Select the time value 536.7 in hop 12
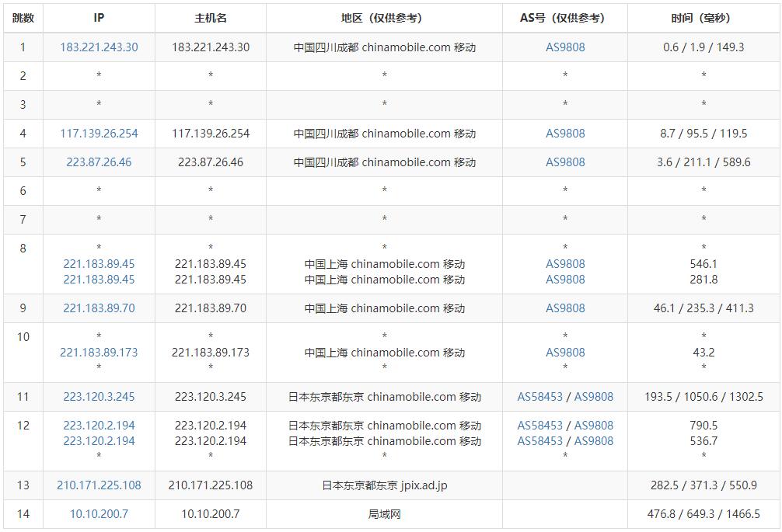Viewport: 782px width, 532px height. point(703,441)
